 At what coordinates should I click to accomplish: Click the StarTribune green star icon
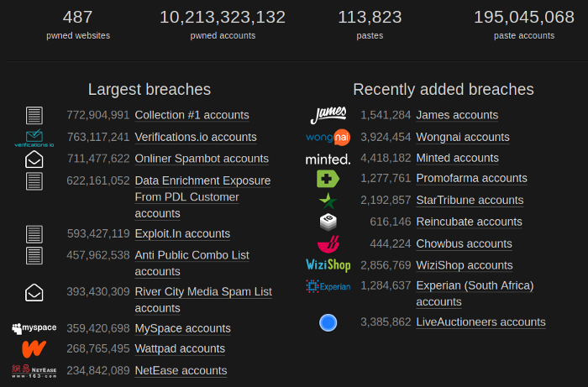pyautogui.click(x=328, y=201)
